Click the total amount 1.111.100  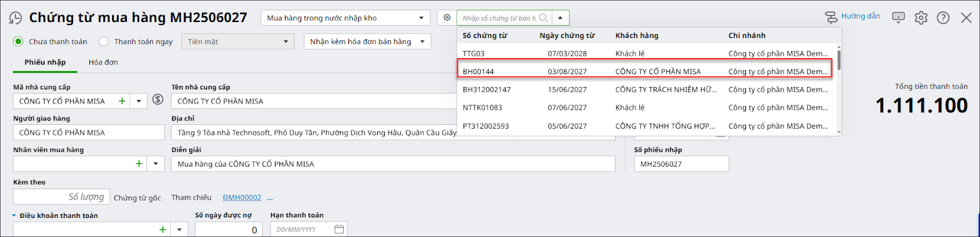(921, 106)
